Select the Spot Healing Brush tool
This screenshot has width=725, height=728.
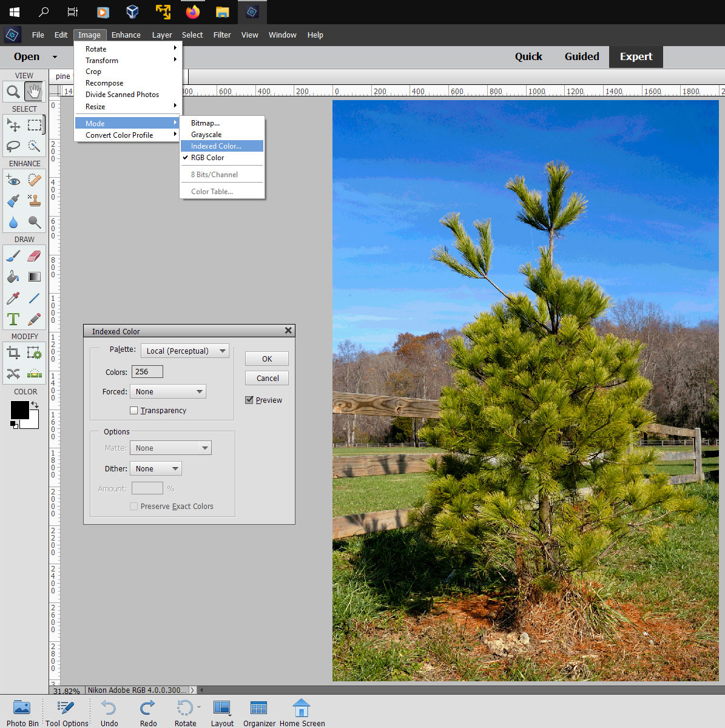pos(35,180)
